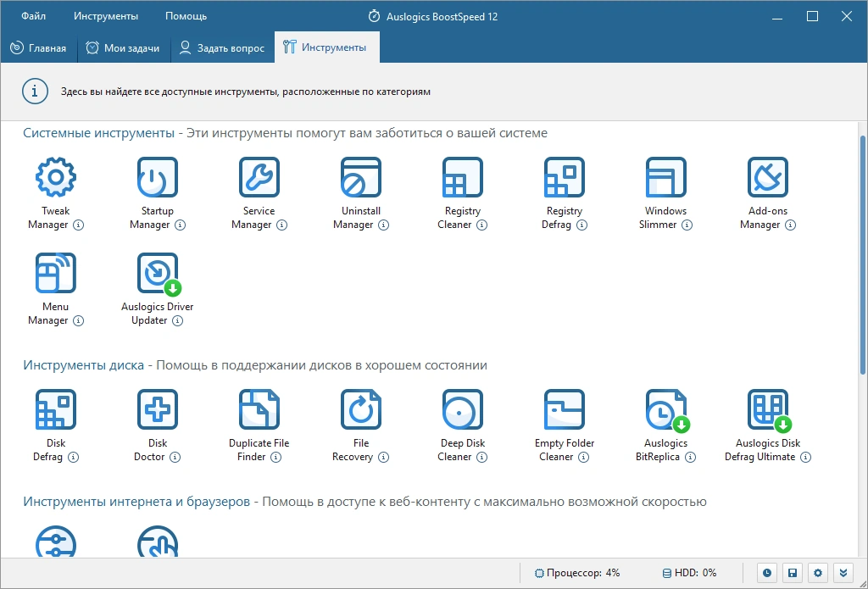Download Auslogics Disk Defrag Ultimate
The width and height of the screenshot is (868, 589).
click(x=770, y=411)
